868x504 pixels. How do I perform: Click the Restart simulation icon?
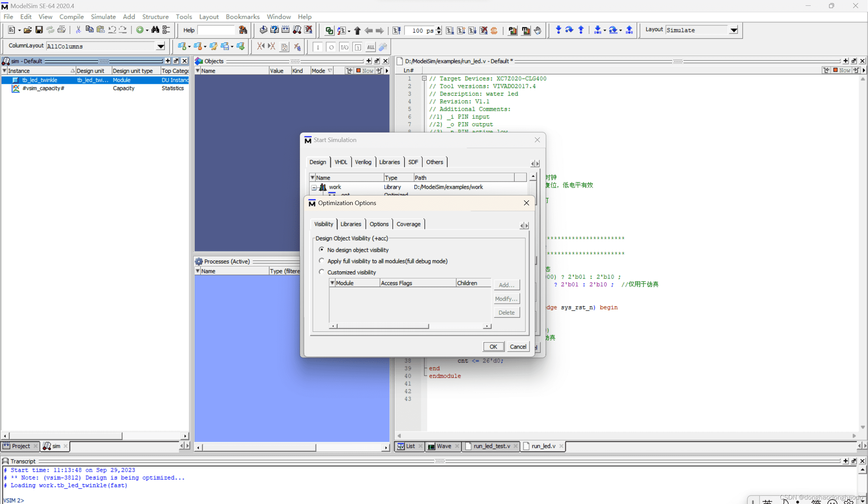(x=397, y=30)
